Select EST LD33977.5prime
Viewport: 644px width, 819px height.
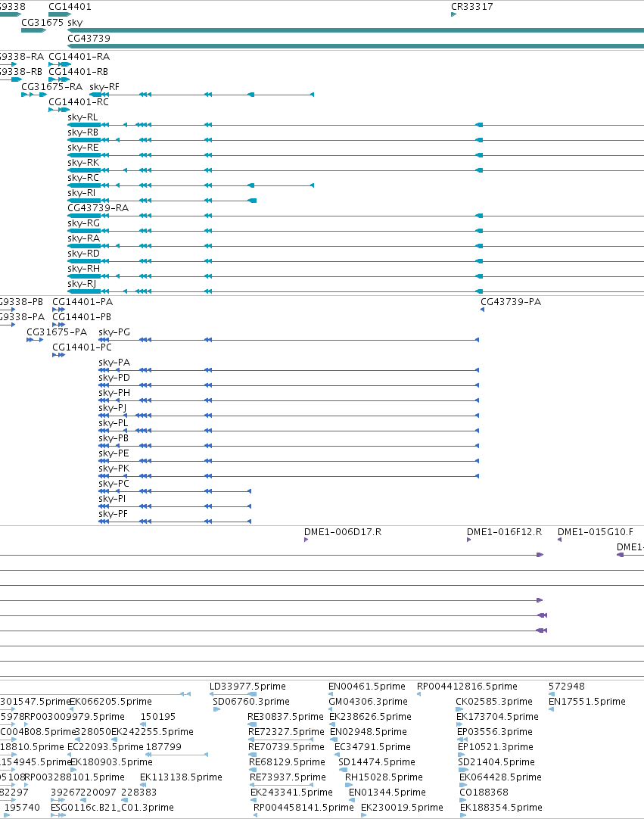(233, 694)
